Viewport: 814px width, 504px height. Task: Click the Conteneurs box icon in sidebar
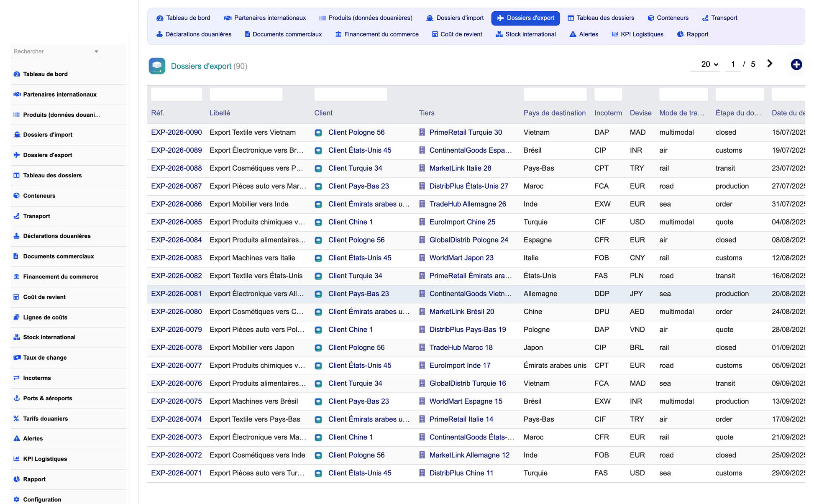pos(17,196)
